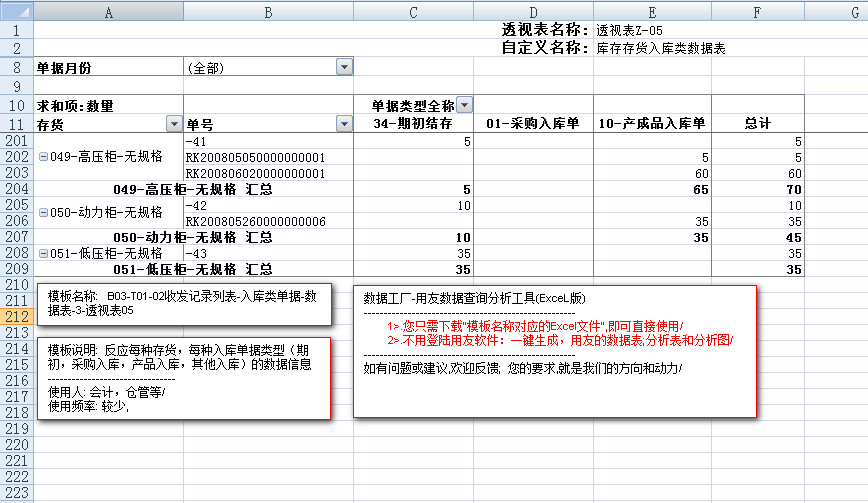Screen dimensions: 868x503
Task: Select column F header
Action: 757,11
